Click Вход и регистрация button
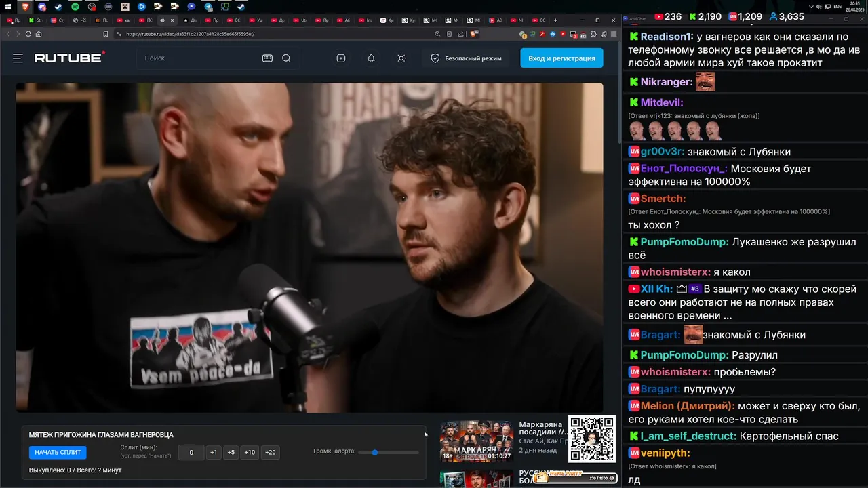The image size is (868, 488). coord(561,58)
